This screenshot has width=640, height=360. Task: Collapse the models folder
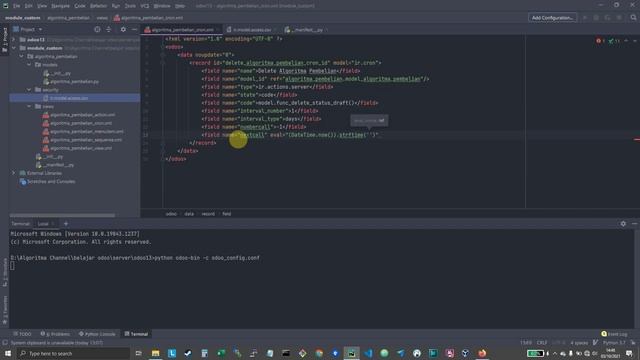point(29,64)
